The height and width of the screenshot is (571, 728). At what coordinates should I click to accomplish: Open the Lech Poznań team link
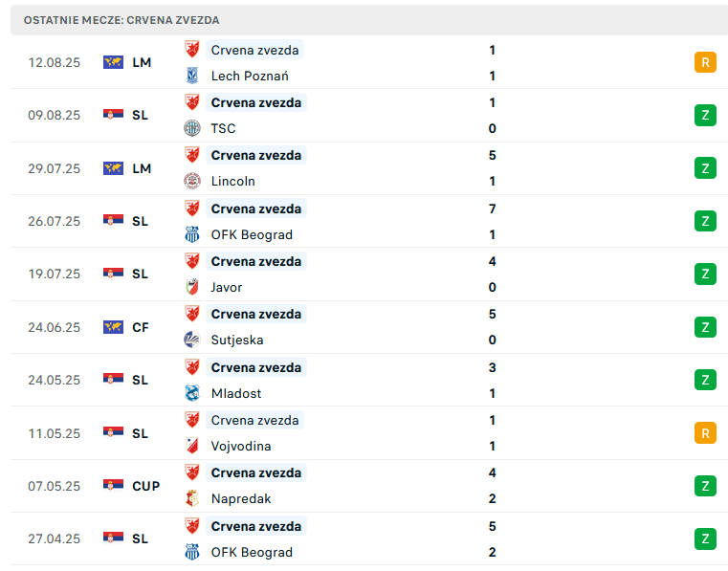[x=250, y=76]
